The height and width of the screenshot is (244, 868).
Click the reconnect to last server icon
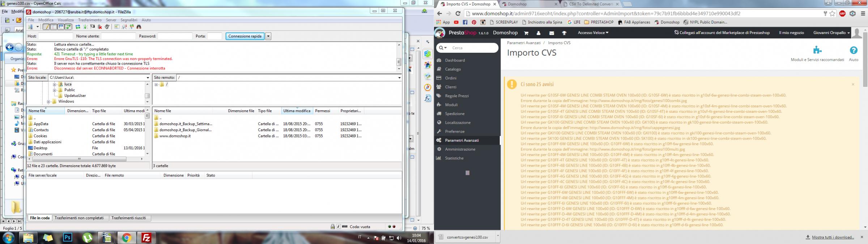pyautogui.click(x=107, y=27)
